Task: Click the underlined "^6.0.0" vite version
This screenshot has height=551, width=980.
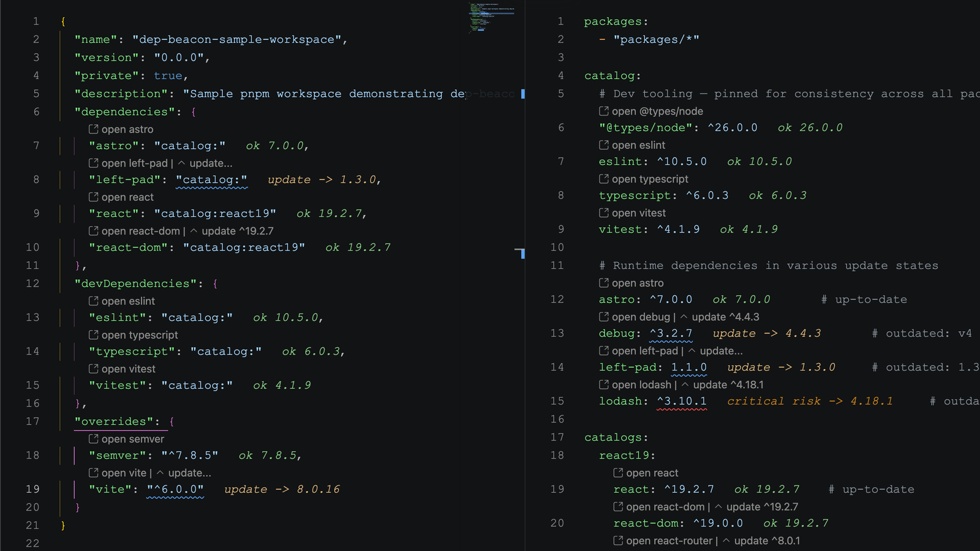Action: (x=175, y=489)
